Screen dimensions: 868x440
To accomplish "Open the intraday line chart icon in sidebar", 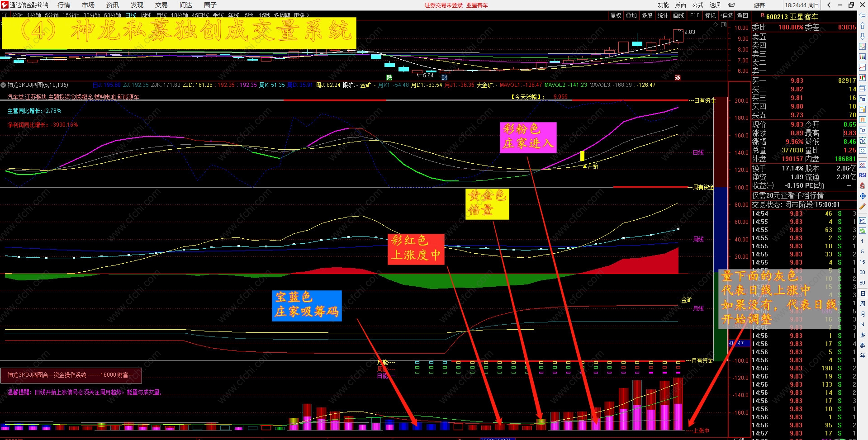I will (x=862, y=67).
